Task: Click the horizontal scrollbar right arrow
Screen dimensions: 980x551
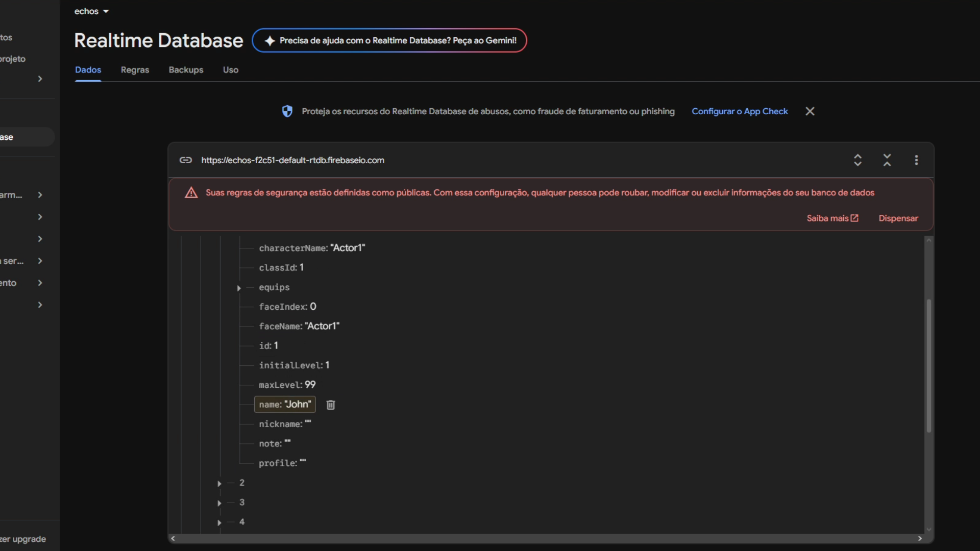Action: pyautogui.click(x=920, y=538)
